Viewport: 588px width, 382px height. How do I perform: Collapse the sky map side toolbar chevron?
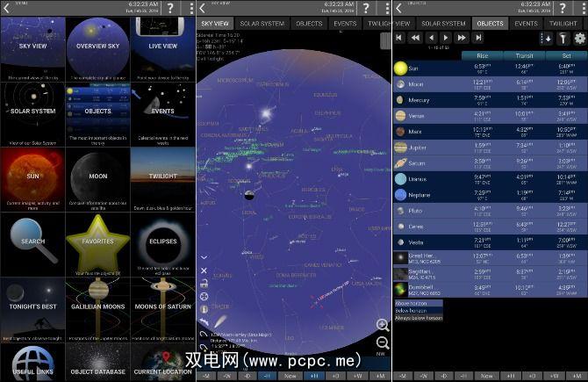204,257
